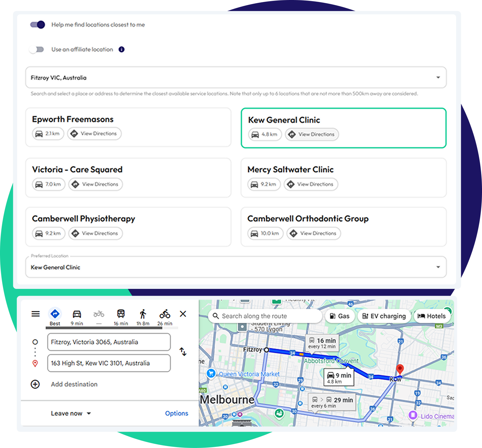Edit the Fitzroy, Victoria 3065 origin field
Screen dimensions: 482x448
tap(109, 342)
